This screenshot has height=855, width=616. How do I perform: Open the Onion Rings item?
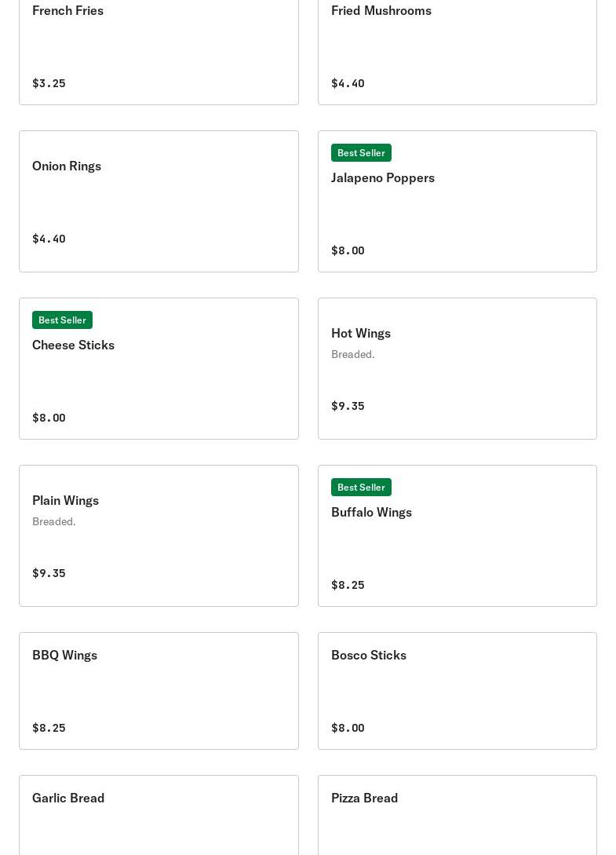click(159, 201)
